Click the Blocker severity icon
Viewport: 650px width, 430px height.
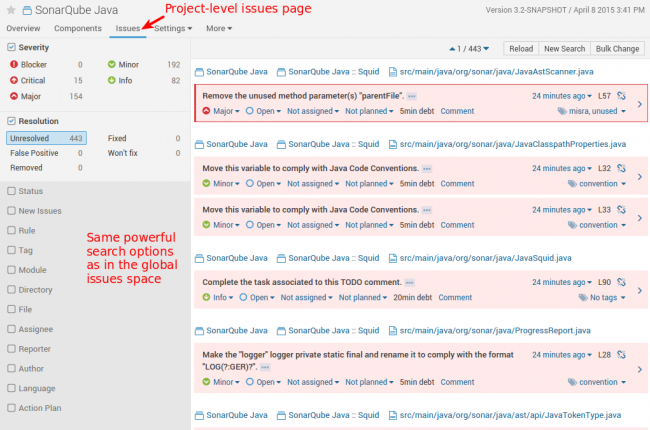pos(14,64)
